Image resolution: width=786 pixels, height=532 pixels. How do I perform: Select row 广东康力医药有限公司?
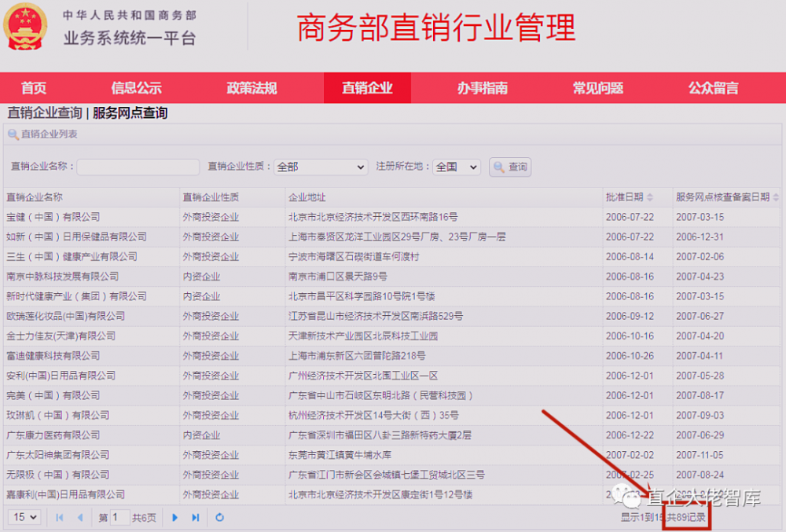392,435
